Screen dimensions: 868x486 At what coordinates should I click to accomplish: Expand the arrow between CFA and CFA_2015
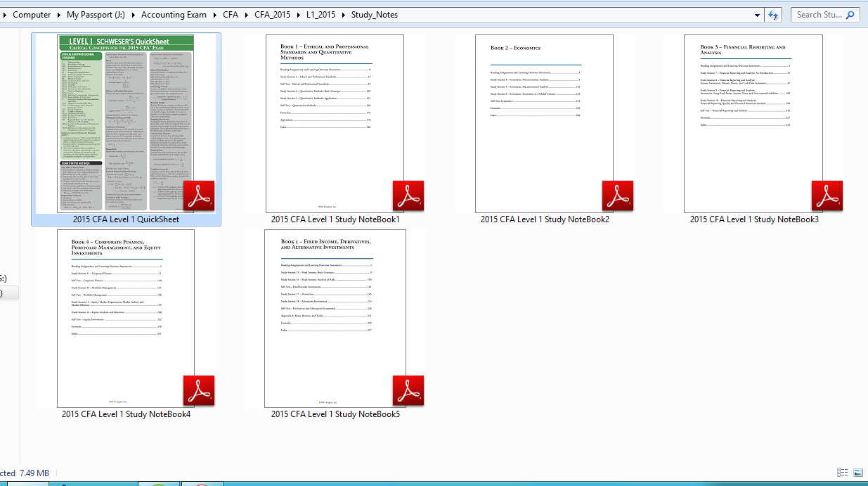coord(246,15)
